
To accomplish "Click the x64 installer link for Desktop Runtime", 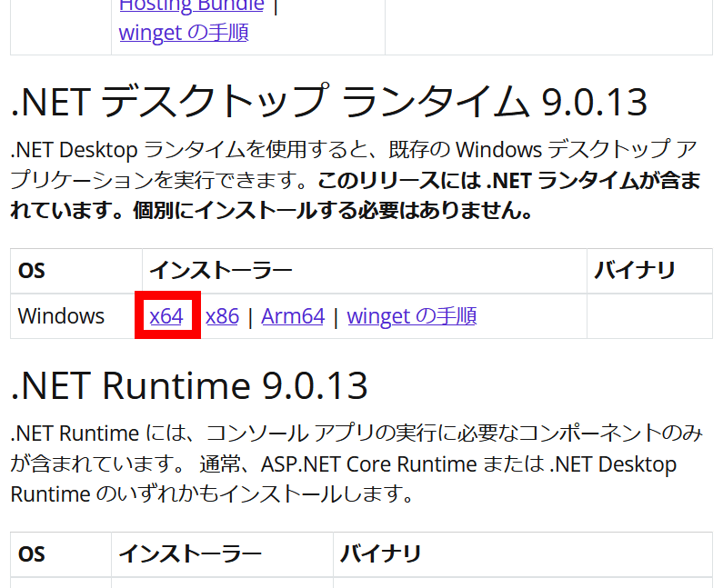I will 166,316.
